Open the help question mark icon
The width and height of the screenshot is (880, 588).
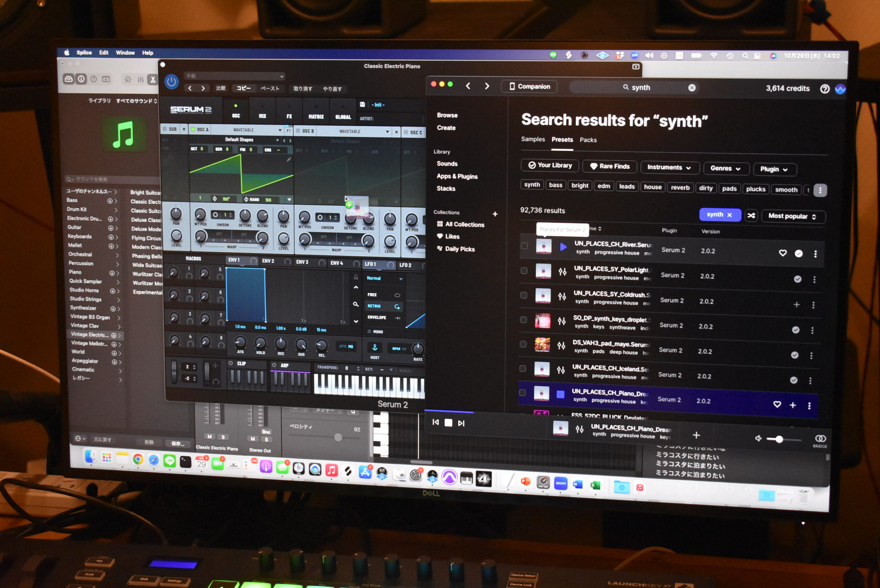coord(824,89)
